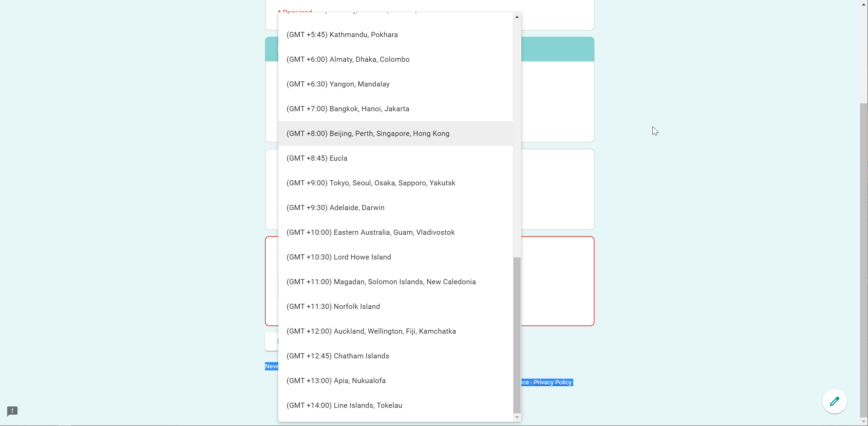This screenshot has height=426, width=868.
Task: Click the report problem feedback icon
Action: [x=12, y=411]
